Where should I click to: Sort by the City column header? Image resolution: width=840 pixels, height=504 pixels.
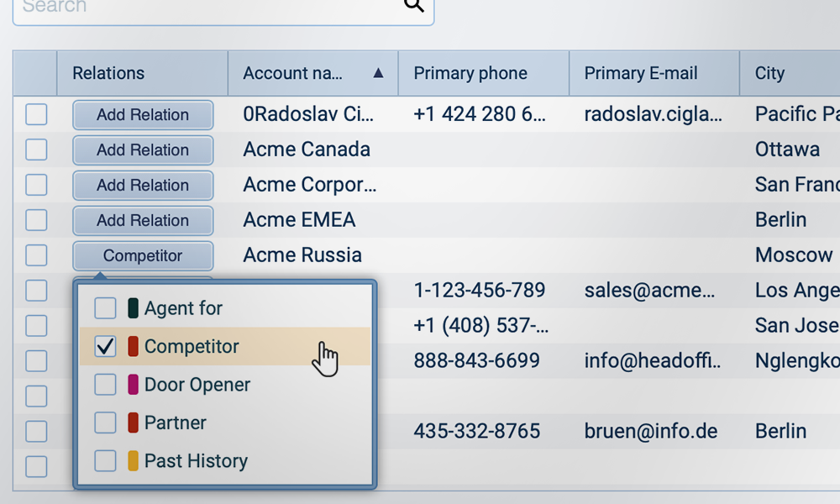coord(769,74)
